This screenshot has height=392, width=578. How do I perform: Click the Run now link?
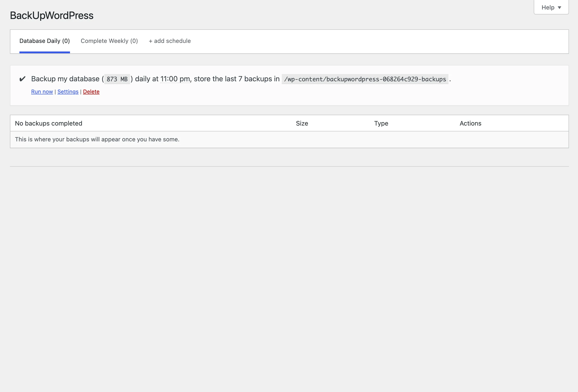(42, 92)
